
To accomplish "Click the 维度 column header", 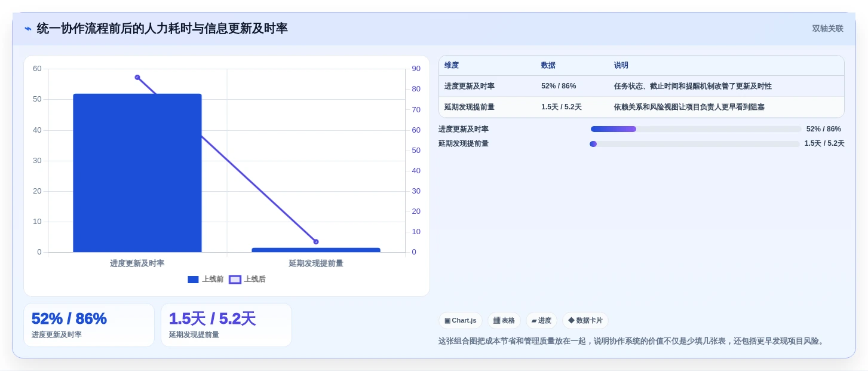I will [452, 66].
